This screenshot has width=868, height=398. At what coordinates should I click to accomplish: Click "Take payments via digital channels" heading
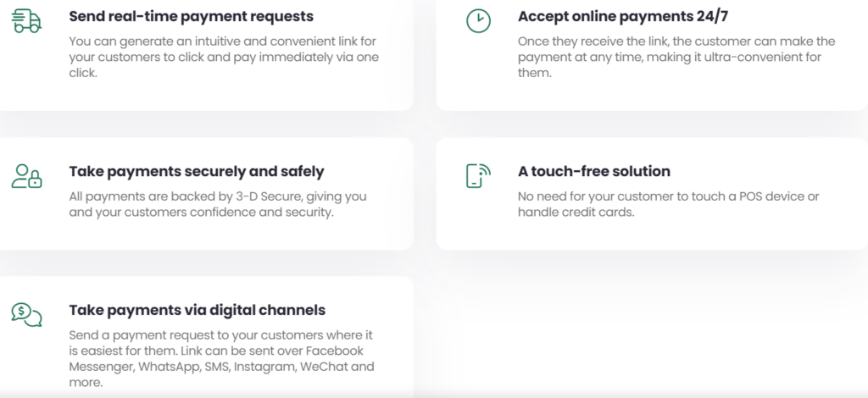[197, 310]
